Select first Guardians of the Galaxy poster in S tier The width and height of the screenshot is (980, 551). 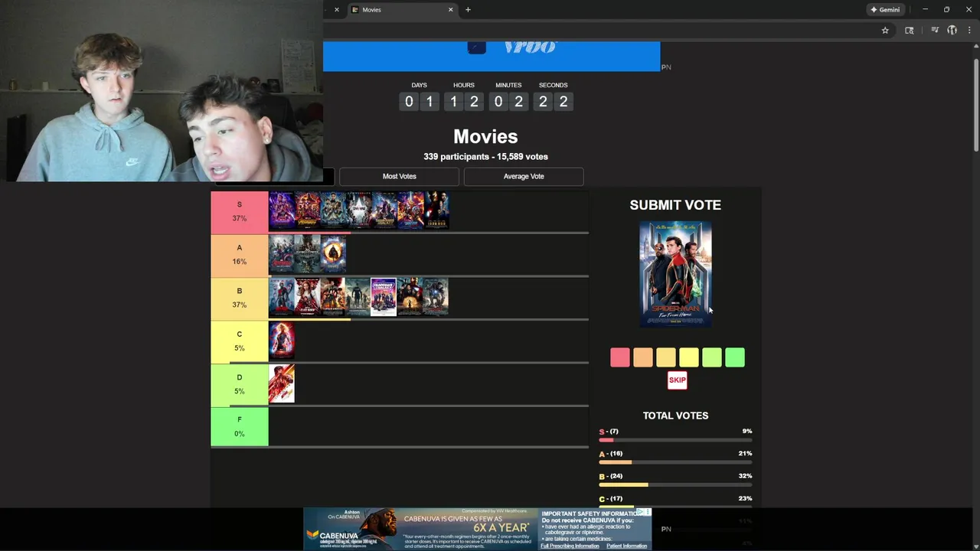click(x=384, y=210)
